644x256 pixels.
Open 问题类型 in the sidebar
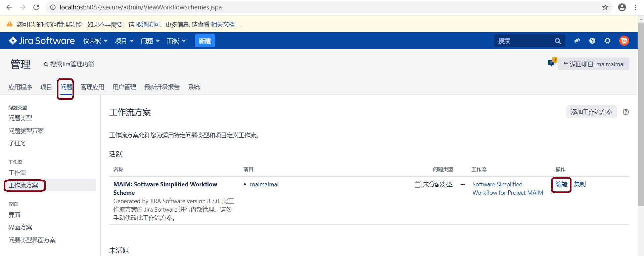point(20,118)
